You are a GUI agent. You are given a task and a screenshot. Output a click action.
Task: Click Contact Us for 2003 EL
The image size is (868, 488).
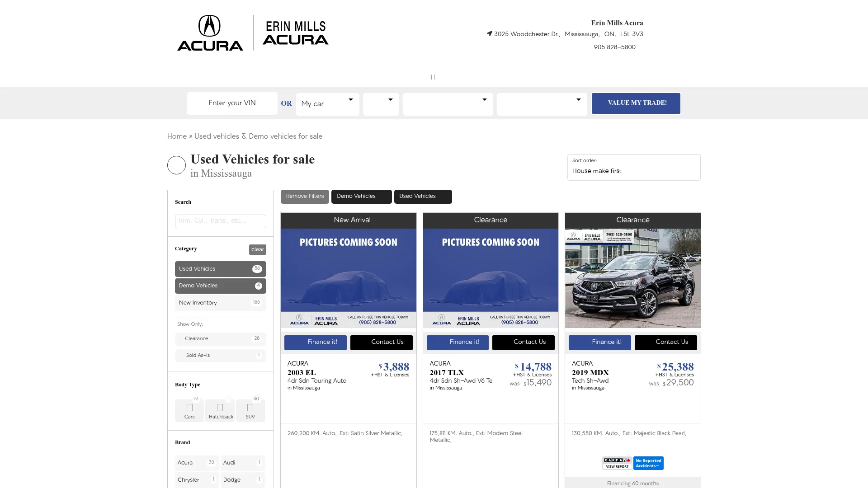(x=382, y=343)
